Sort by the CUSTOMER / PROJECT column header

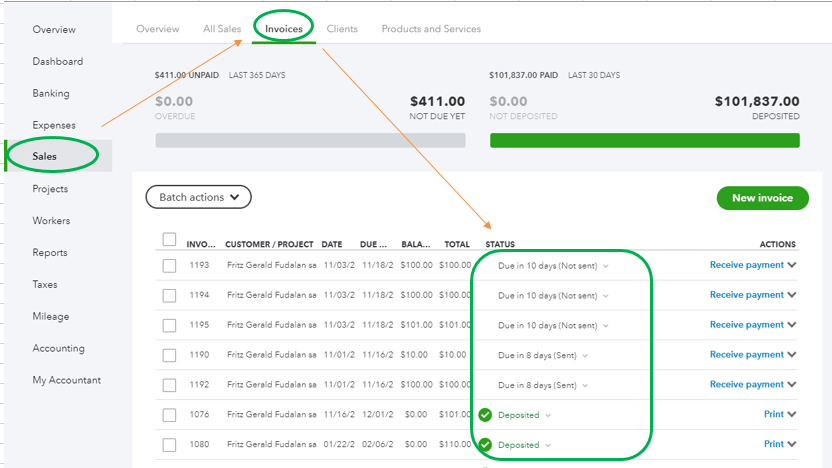(x=269, y=244)
